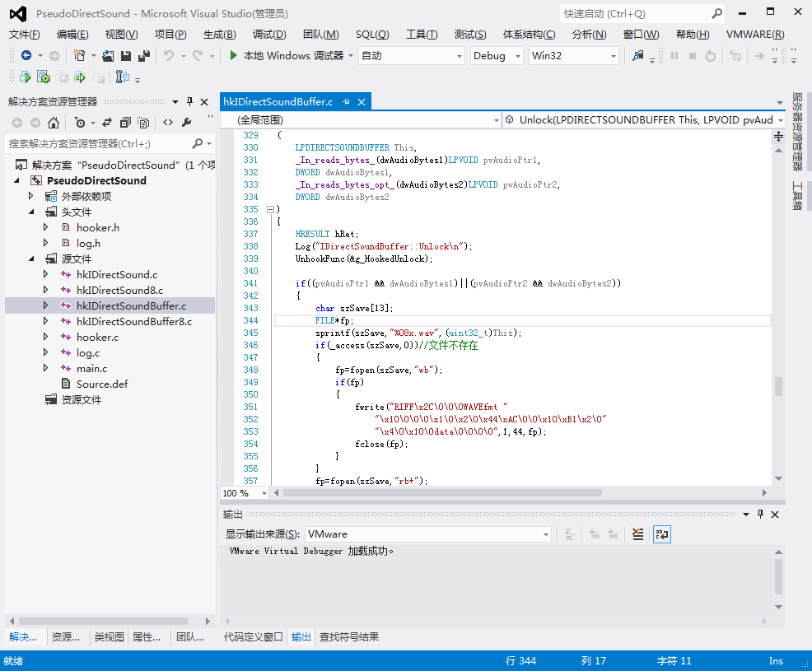Click the editor vertical scrollbar thumb
This screenshot has height=671, width=812.
tap(778, 386)
